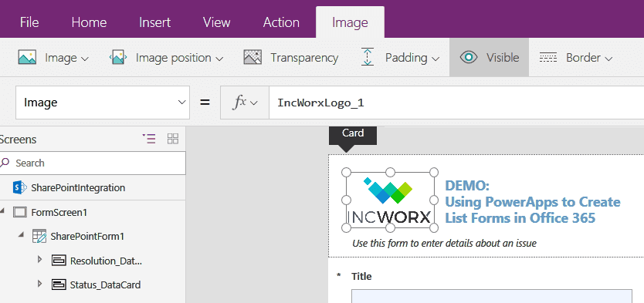
Task: Click the 'Use this form to enter details' text
Action: (445, 243)
